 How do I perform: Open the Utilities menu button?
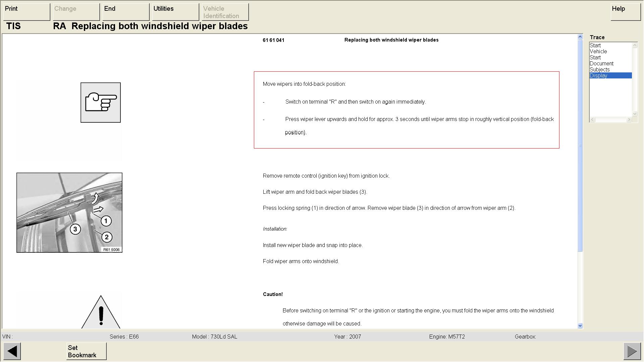tap(175, 12)
